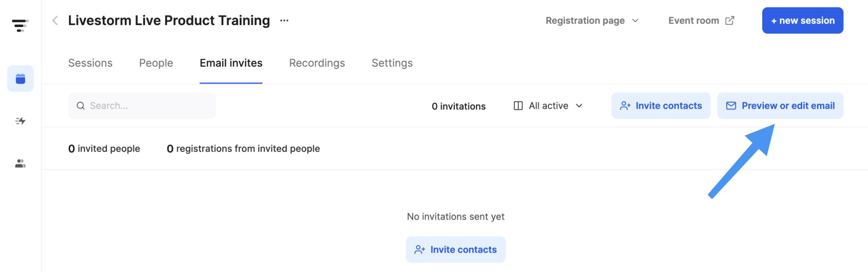This screenshot has height=272, width=868.
Task: Click Invite contacts below No invitations sent yet
Action: [x=455, y=249]
